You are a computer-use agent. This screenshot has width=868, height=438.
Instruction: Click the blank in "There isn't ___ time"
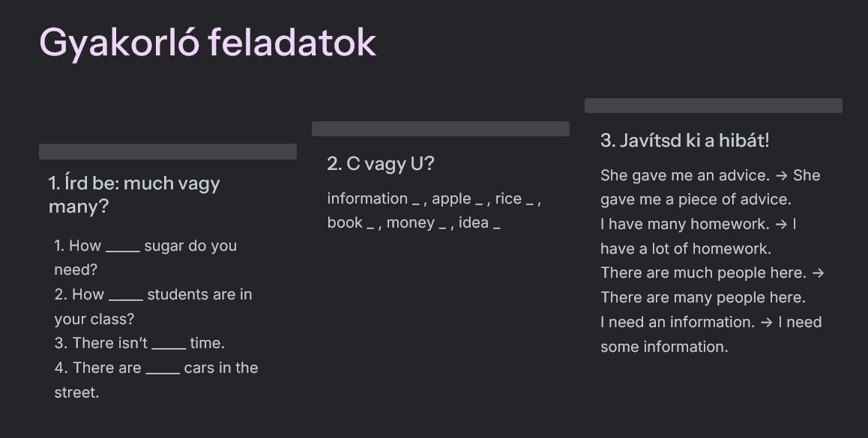click(169, 344)
